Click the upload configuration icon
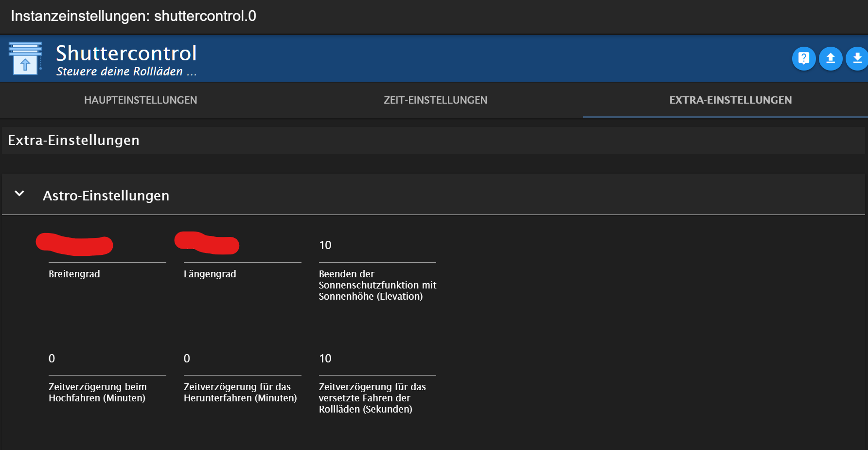 pos(831,58)
